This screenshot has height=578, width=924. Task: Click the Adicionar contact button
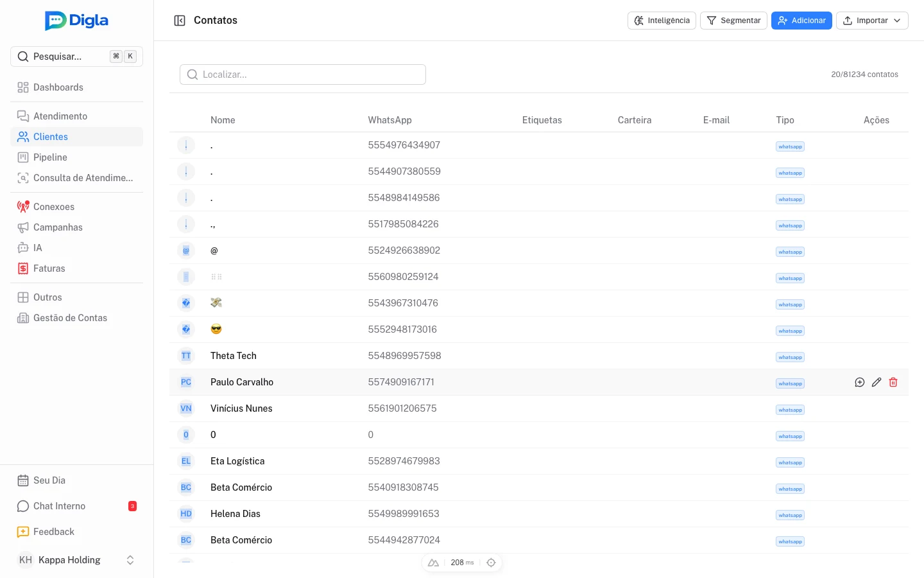coord(801,21)
